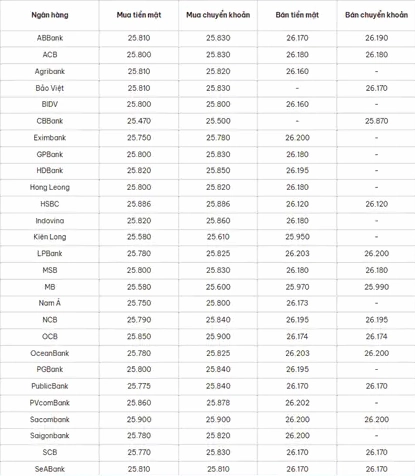Click the SeABank bank name

point(50,469)
